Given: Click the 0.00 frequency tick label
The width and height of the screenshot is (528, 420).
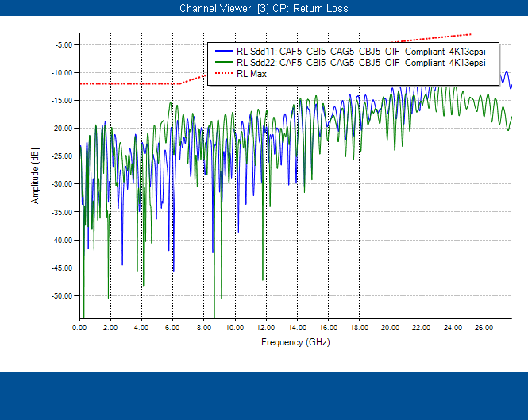Looking at the screenshot, I should click(79, 328).
